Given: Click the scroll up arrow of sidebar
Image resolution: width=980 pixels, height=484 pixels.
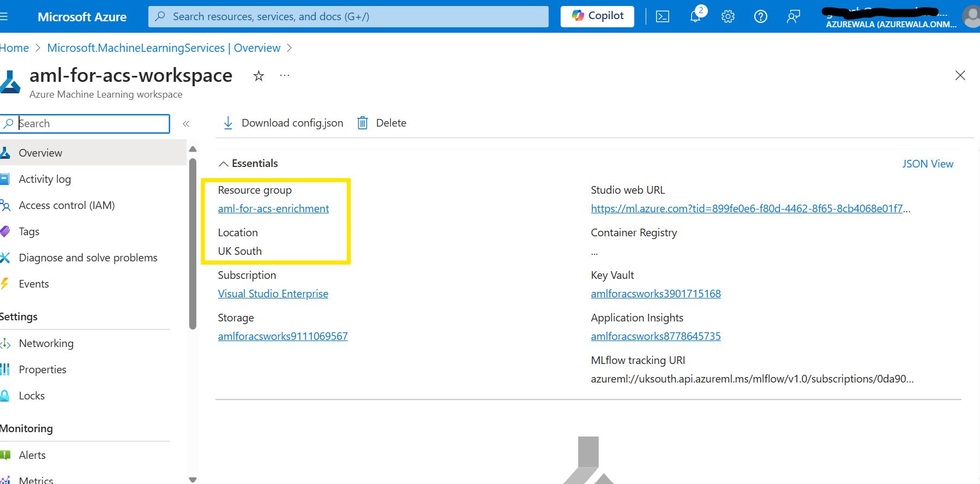Looking at the screenshot, I should (193, 149).
